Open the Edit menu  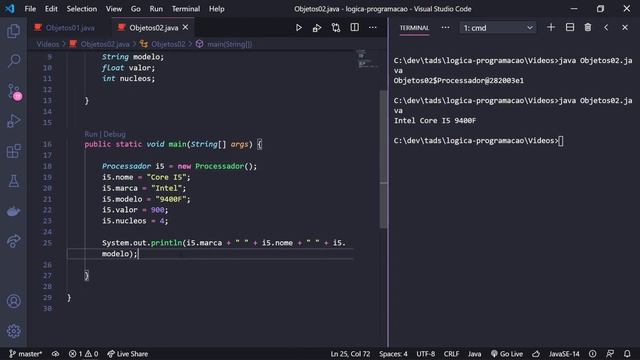51,9
